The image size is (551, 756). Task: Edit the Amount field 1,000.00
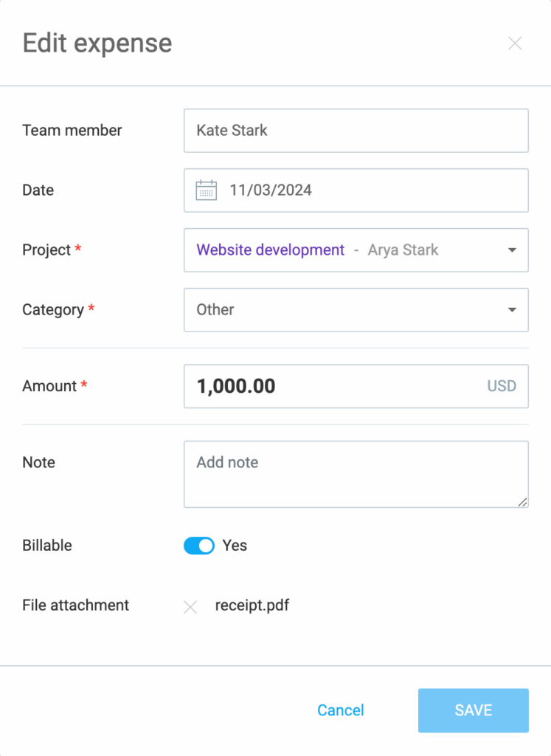pyautogui.click(x=356, y=386)
